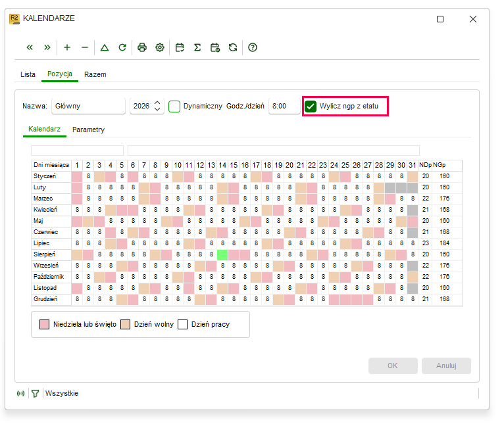Click the NDp column header
The width and height of the screenshot is (504, 426).
(425, 165)
